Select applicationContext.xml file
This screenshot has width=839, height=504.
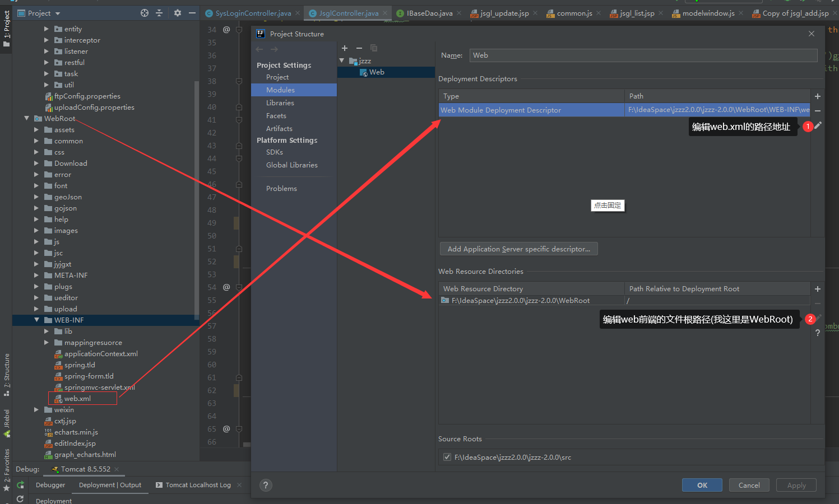click(x=101, y=353)
